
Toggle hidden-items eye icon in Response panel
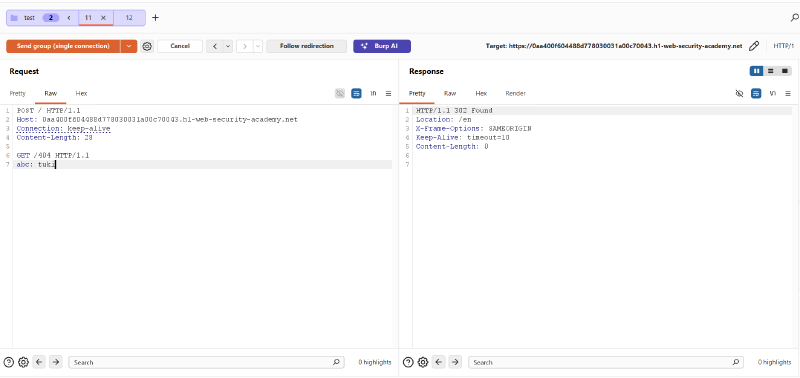click(739, 94)
